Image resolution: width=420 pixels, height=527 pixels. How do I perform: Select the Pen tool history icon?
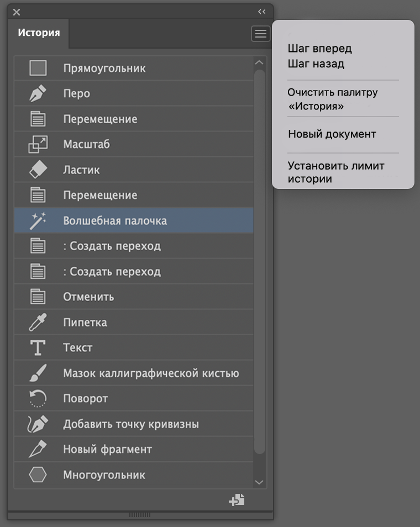pos(38,94)
